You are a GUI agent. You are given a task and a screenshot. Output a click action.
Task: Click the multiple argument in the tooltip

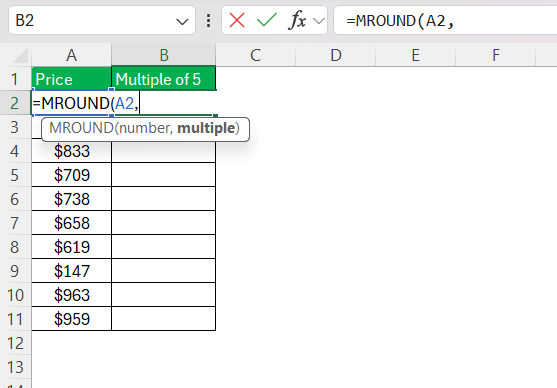point(206,128)
